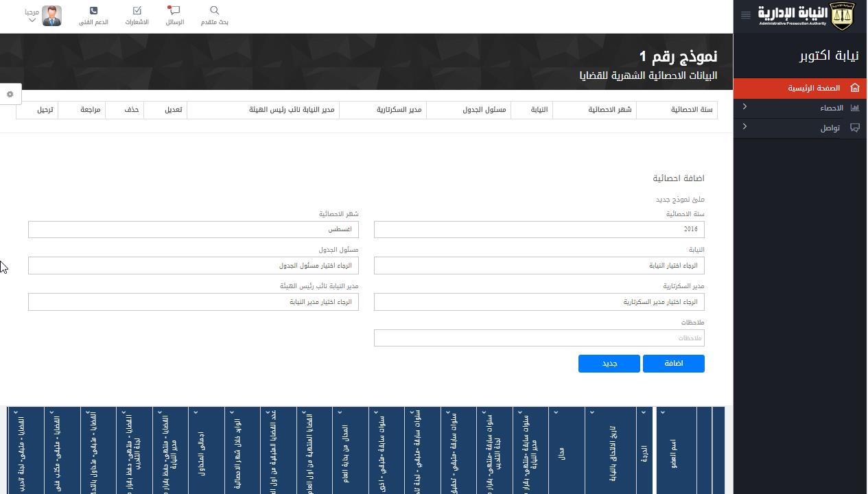Click the جديد button
The width and height of the screenshot is (868, 494).
coord(609,364)
